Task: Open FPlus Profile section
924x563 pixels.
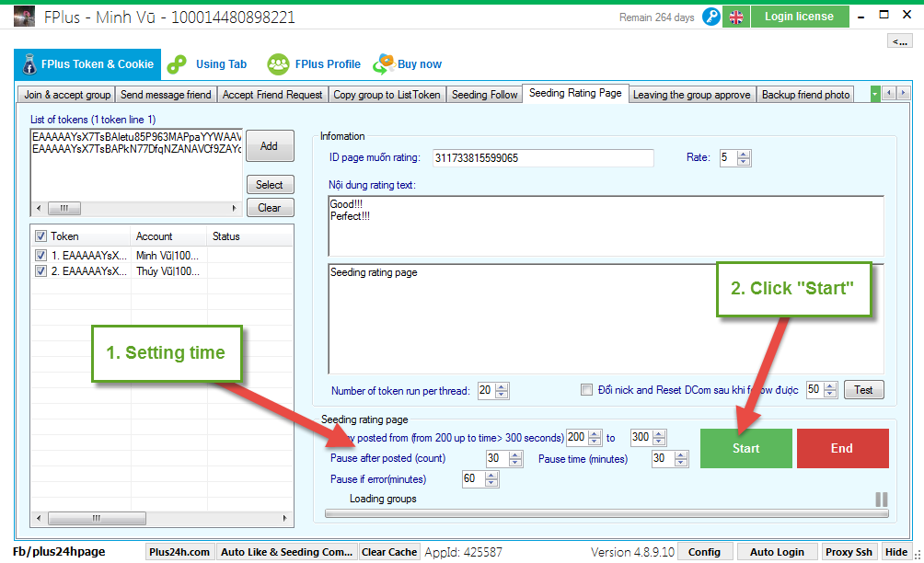Action: coord(314,64)
